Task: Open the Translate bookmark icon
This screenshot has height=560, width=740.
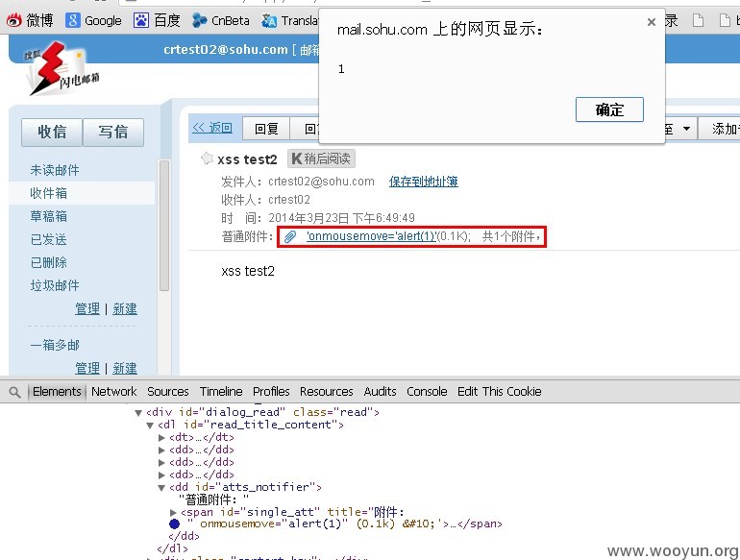Action: [x=269, y=20]
